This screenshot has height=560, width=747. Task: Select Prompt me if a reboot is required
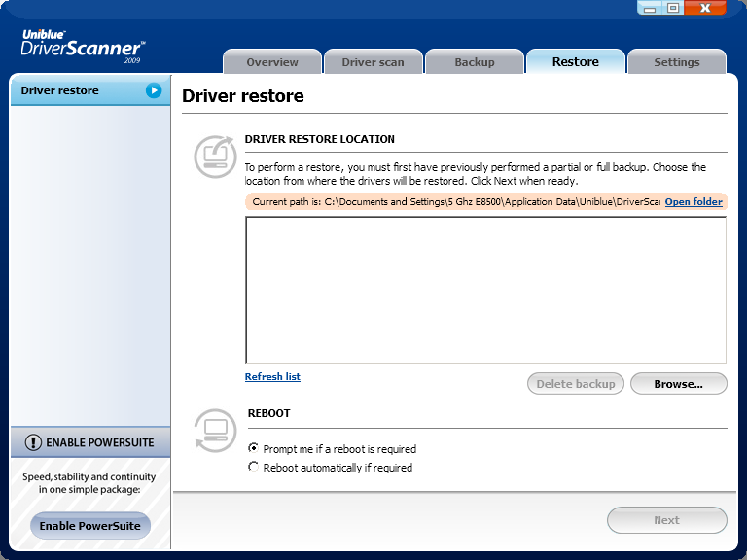(254, 449)
